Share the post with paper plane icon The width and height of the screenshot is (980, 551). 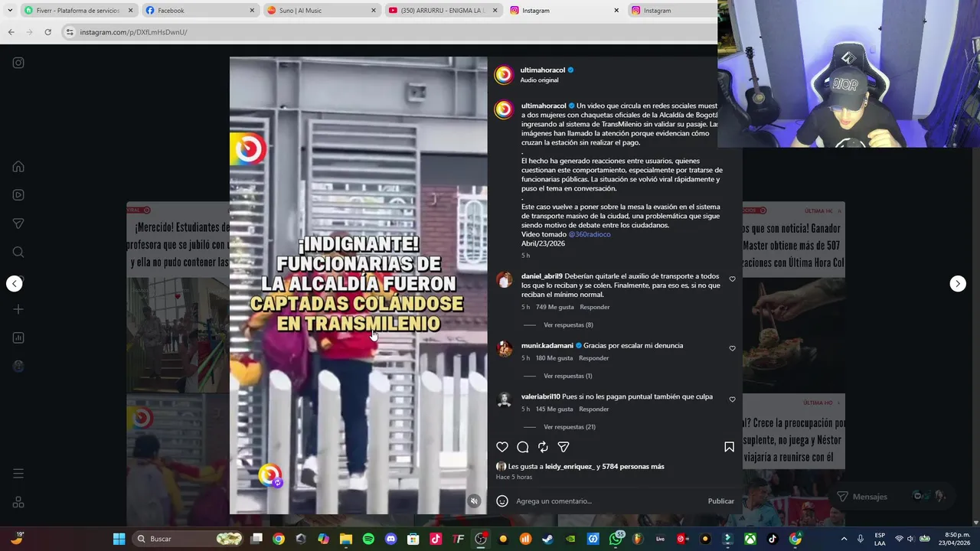[x=563, y=447]
